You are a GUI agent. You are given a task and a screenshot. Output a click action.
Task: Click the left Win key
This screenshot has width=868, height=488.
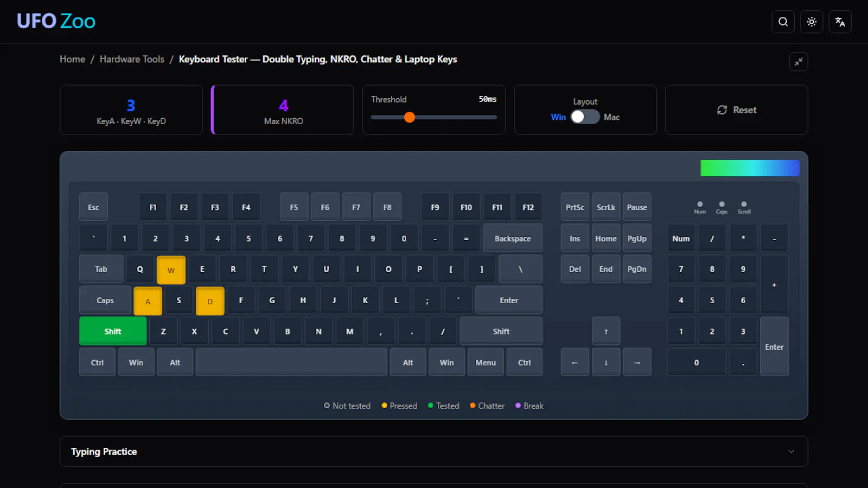136,362
